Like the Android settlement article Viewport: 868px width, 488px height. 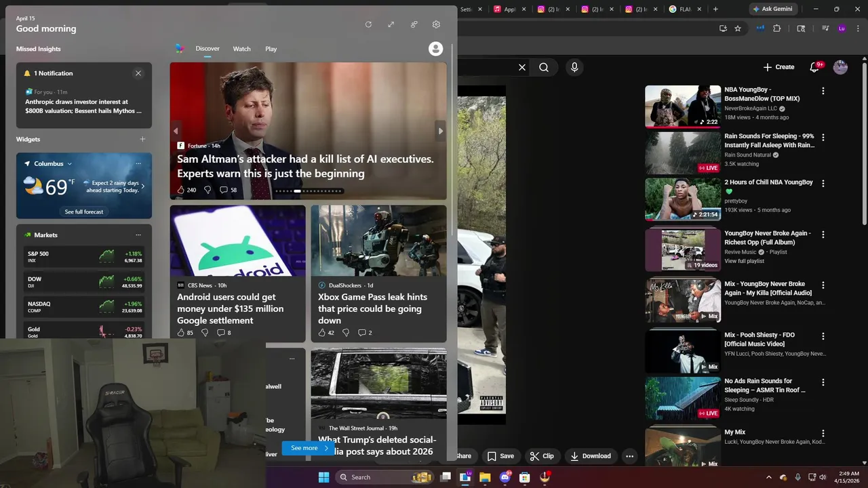pos(181,333)
